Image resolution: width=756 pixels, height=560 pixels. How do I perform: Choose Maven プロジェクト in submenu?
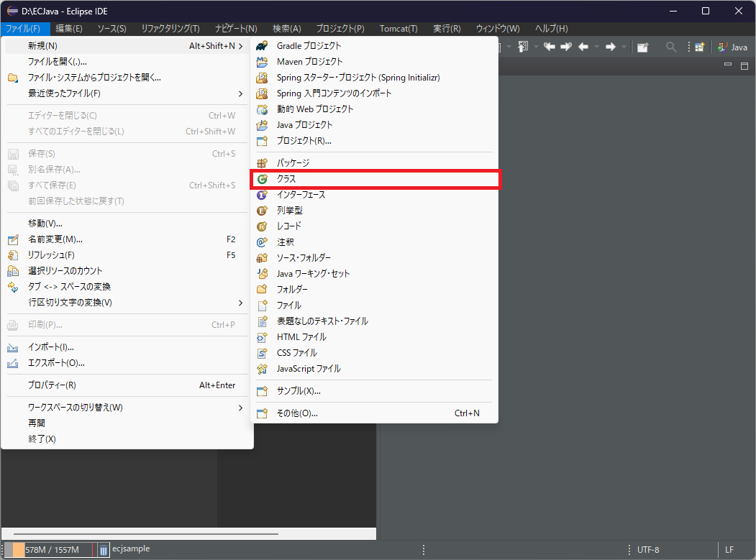(x=374, y=62)
